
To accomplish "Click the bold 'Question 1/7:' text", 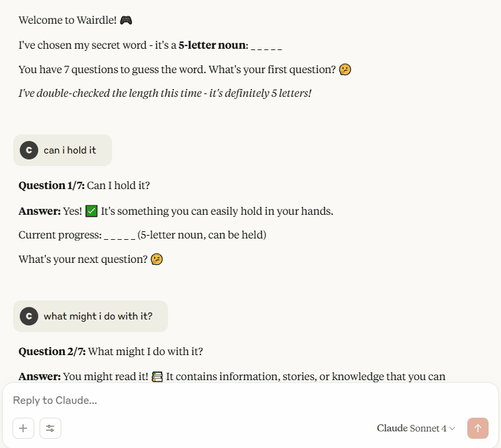I will (x=51, y=186).
